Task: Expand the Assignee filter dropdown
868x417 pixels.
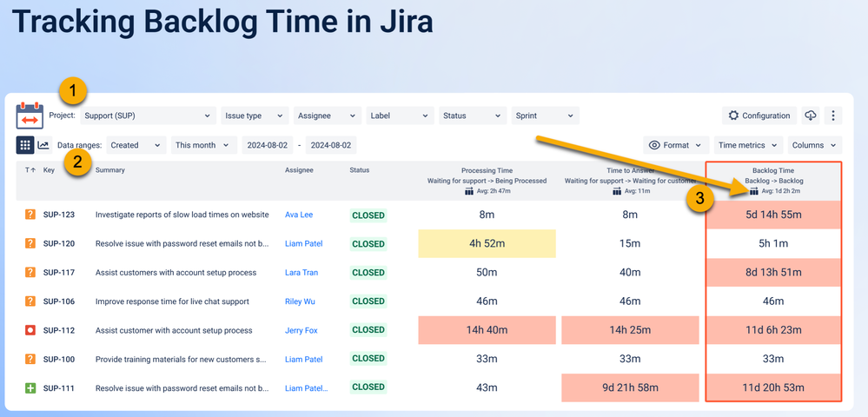Action: click(328, 116)
